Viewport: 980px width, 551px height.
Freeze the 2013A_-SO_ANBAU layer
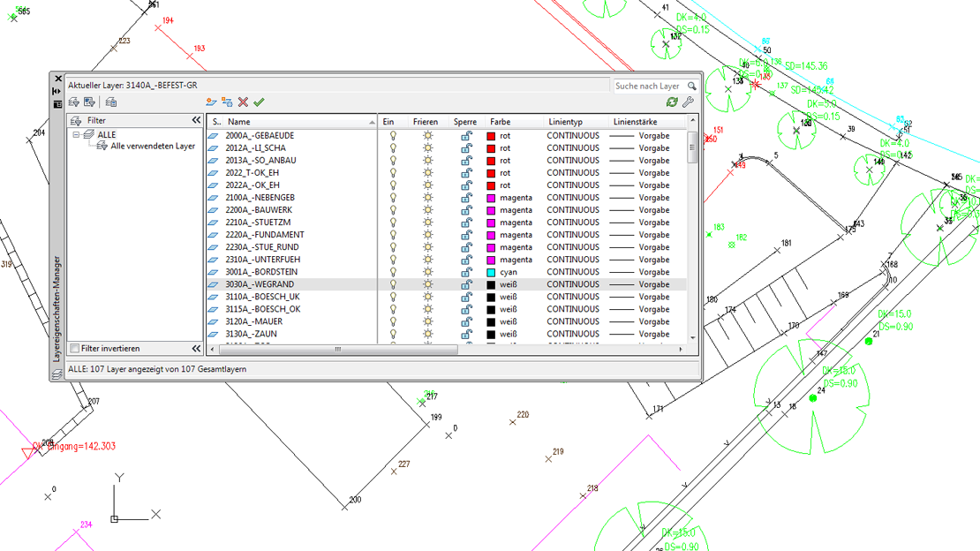pyautogui.click(x=427, y=161)
